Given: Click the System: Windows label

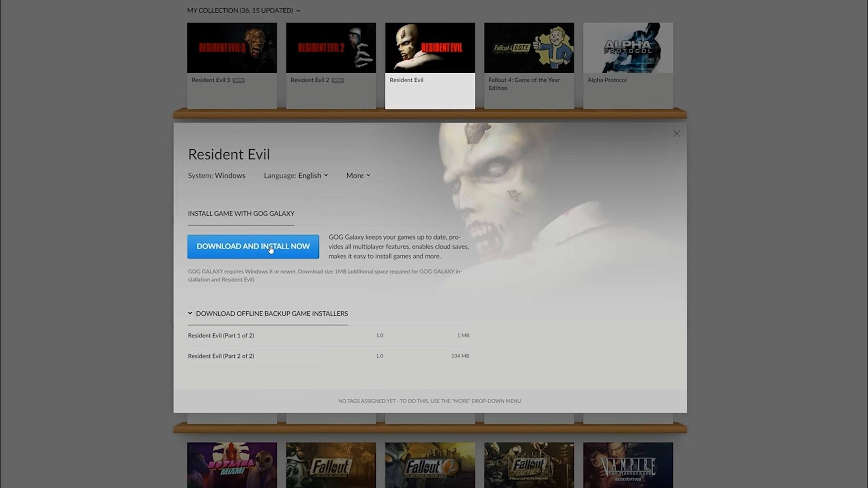Looking at the screenshot, I should coord(217,175).
